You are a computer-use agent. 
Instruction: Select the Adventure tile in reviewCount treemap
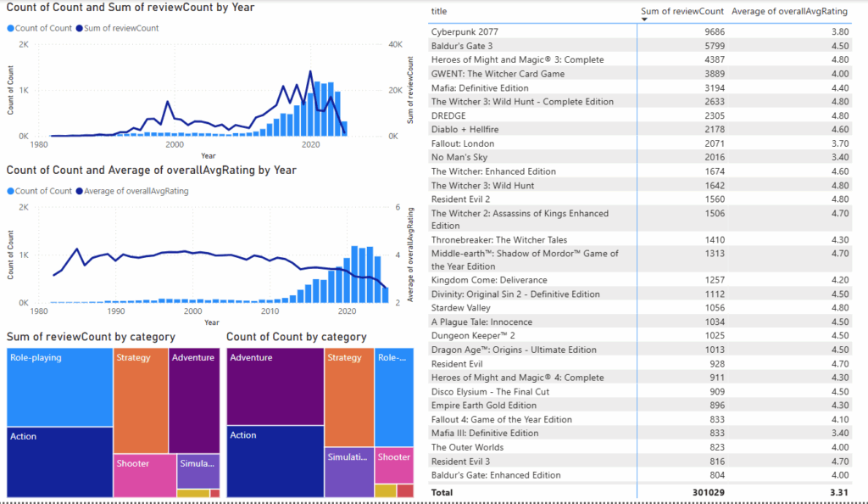point(194,400)
